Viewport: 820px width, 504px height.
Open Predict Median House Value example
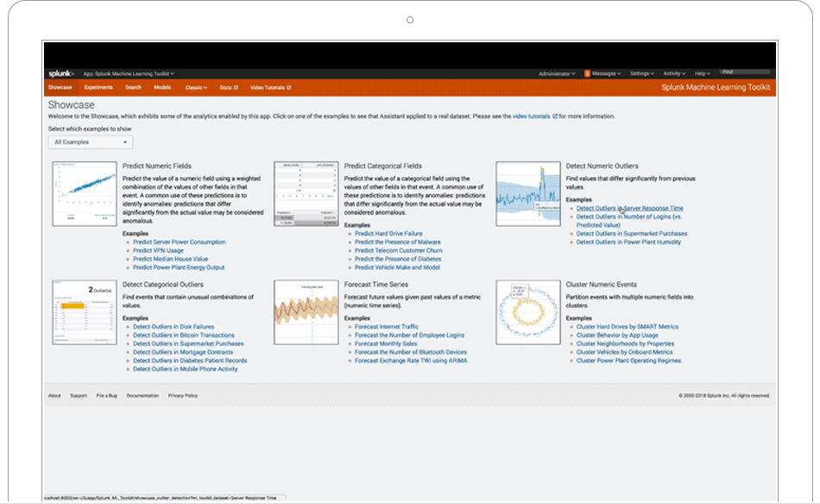point(171,259)
